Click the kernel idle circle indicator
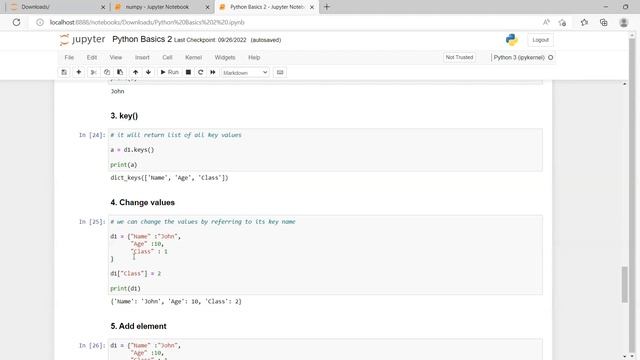 pos(550,58)
